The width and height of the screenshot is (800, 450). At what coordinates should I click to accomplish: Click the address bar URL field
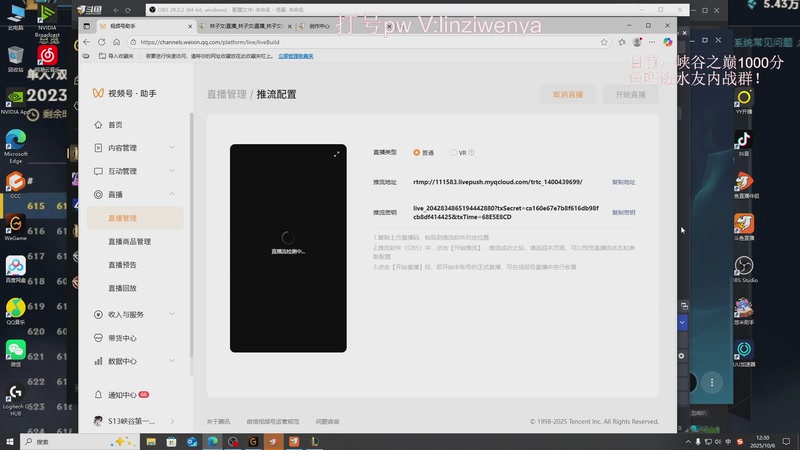point(367,42)
